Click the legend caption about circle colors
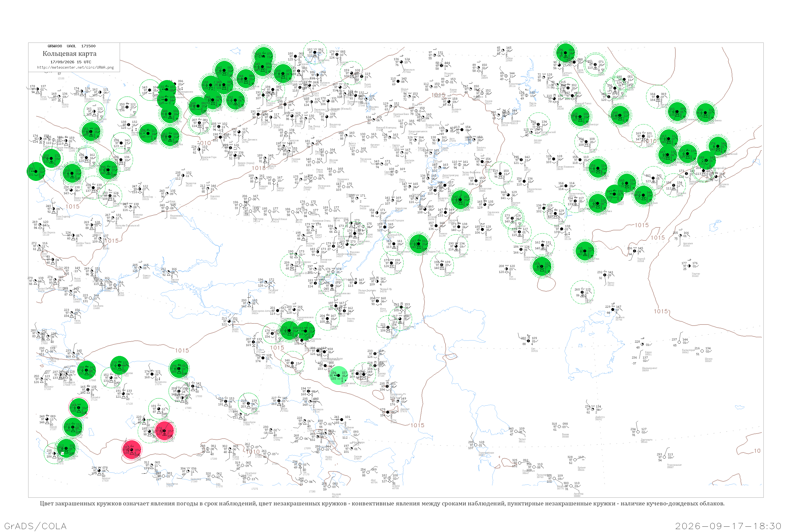The height and width of the screenshot is (532, 798). tap(382, 504)
